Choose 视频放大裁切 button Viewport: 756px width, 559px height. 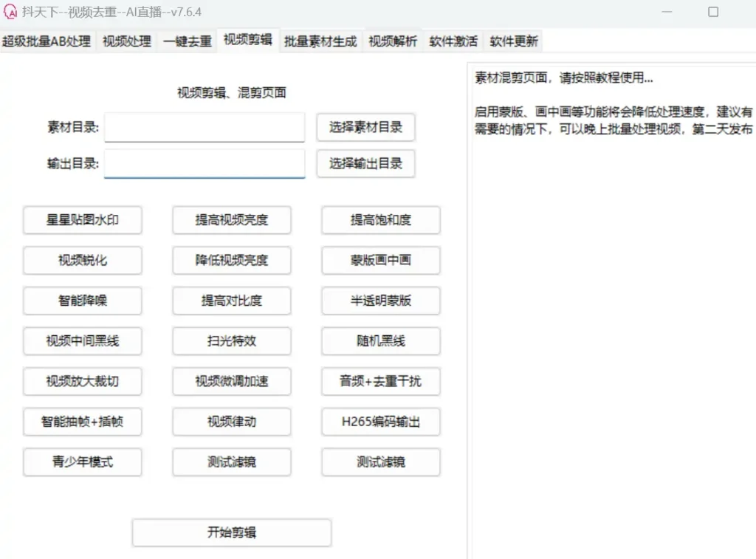pyautogui.click(x=83, y=382)
